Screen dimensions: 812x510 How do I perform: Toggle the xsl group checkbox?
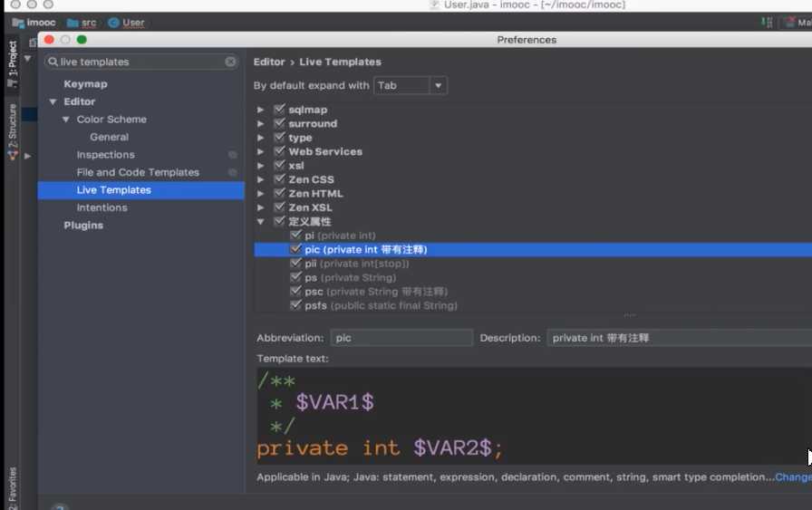click(x=280, y=165)
